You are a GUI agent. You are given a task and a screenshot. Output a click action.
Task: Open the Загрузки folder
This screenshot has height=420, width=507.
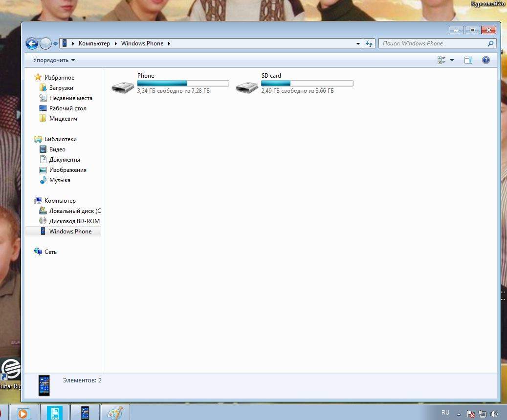click(x=61, y=88)
